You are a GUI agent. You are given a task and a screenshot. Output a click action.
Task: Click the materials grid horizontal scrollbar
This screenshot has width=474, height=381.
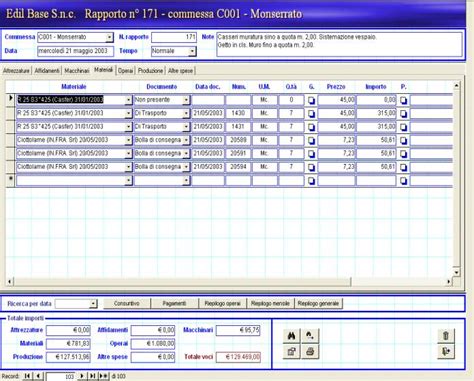229,282
